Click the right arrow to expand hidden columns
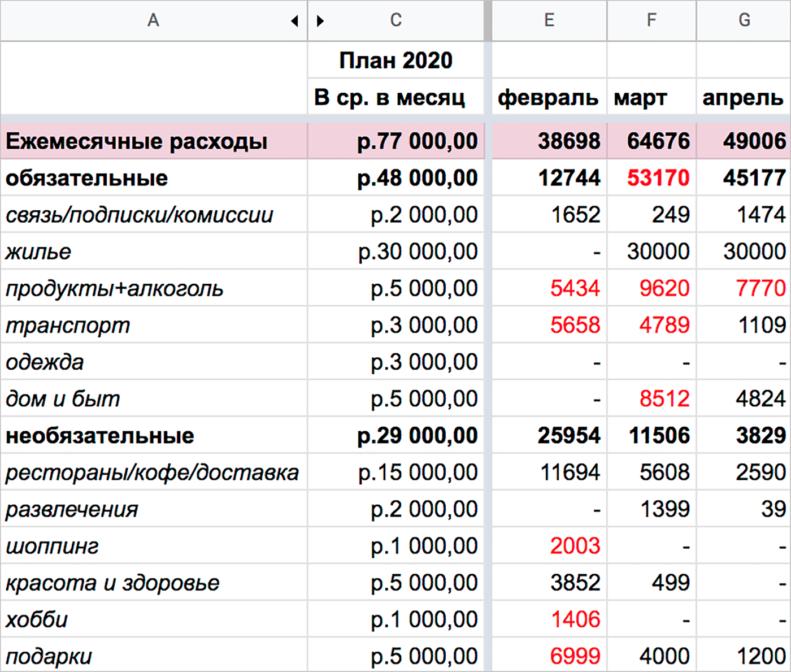Viewport: 791px width, 672px height. click(320, 21)
